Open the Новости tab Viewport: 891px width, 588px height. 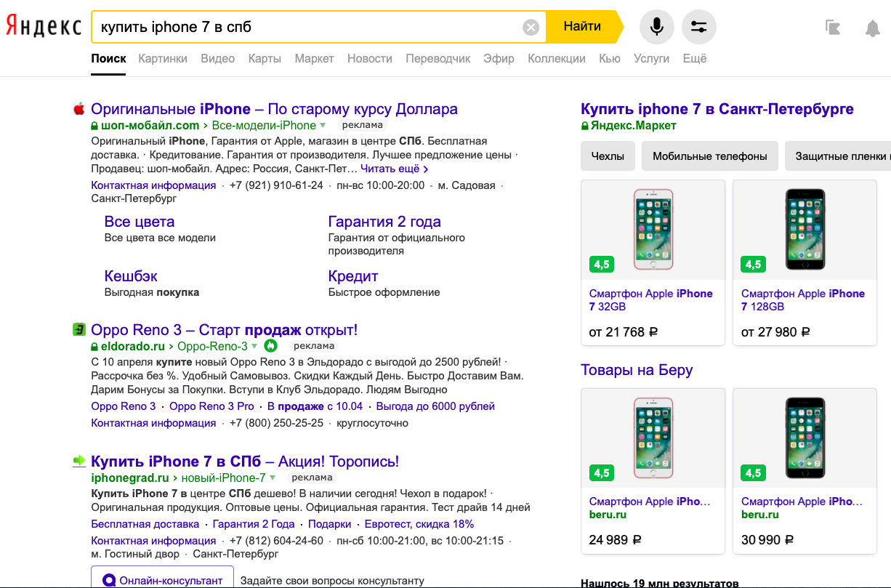pyautogui.click(x=370, y=58)
